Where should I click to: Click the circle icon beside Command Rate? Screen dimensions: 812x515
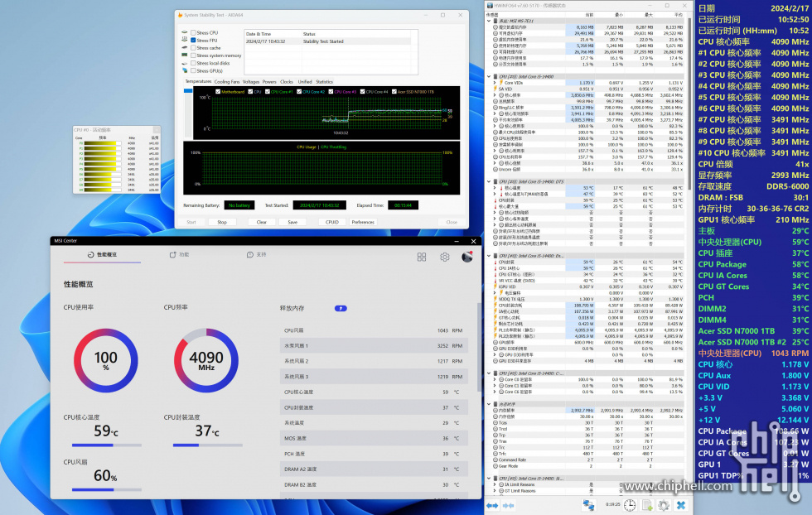[495, 460]
